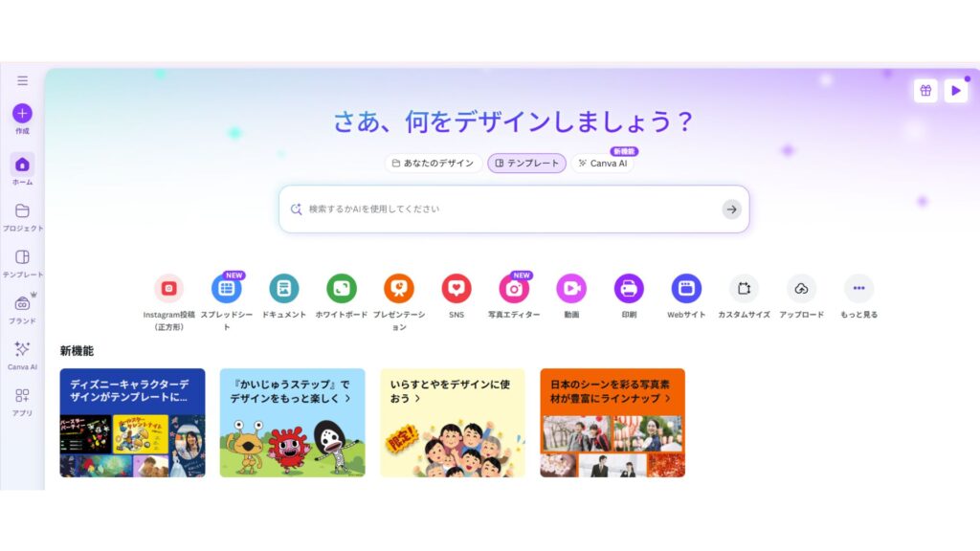Screen dimensions: 980x551
Task: Open Canva AI from the sidebar
Action: pyautogui.click(x=23, y=349)
